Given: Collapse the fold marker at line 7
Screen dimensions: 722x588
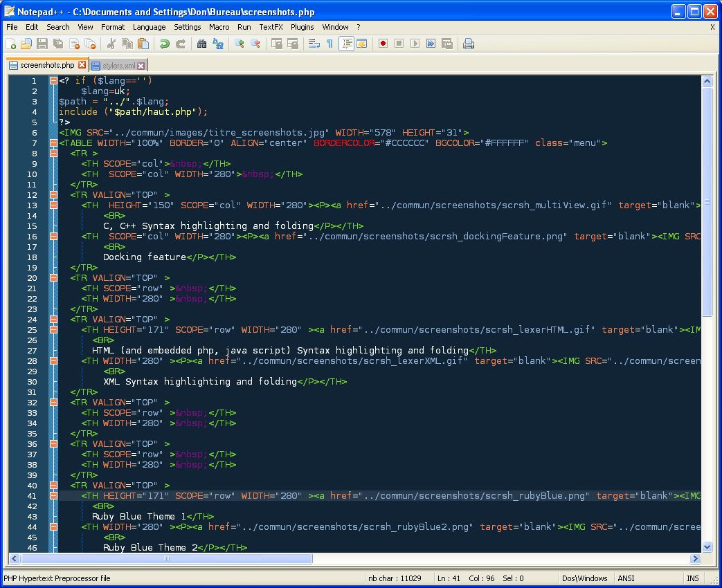Looking at the screenshot, I should 53,143.
